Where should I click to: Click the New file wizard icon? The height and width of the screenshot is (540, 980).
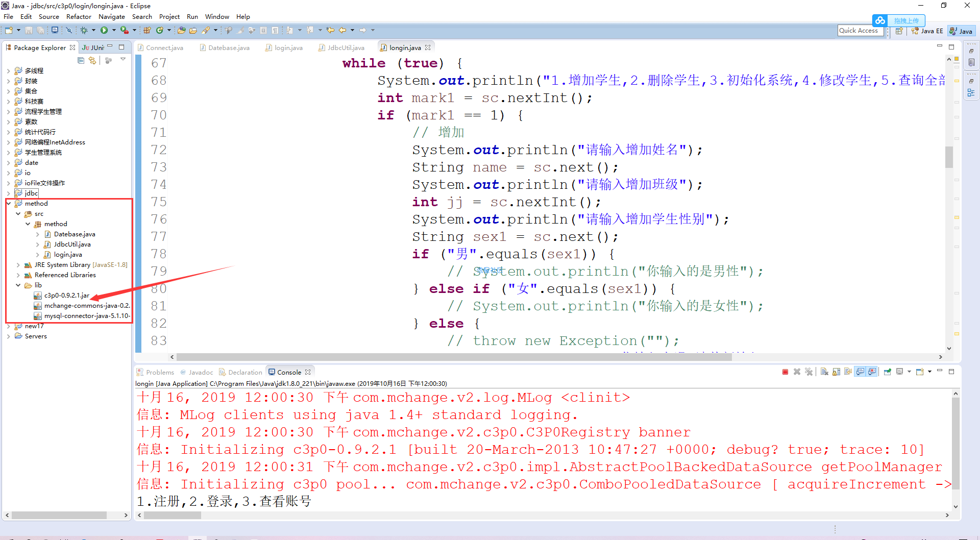[x=9, y=31]
